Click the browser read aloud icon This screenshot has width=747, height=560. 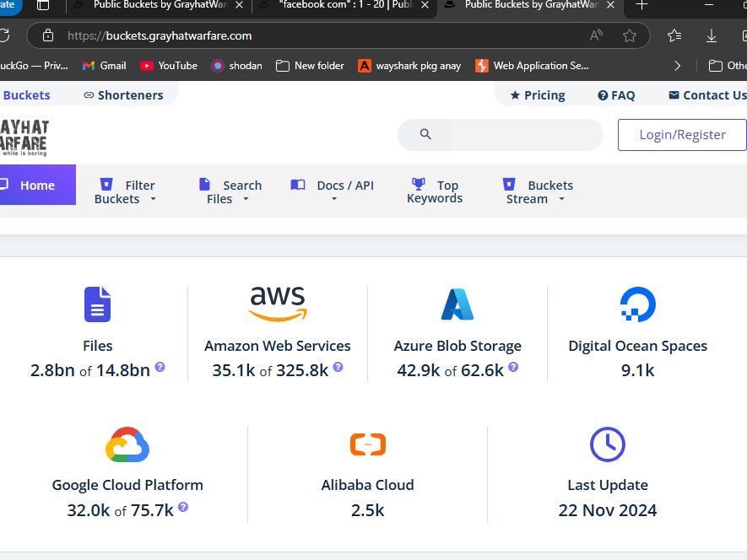(596, 35)
